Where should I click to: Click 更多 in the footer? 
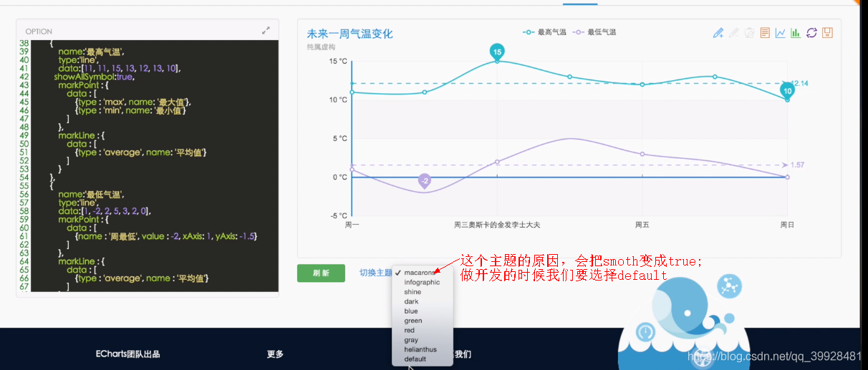tap(276, 354)
